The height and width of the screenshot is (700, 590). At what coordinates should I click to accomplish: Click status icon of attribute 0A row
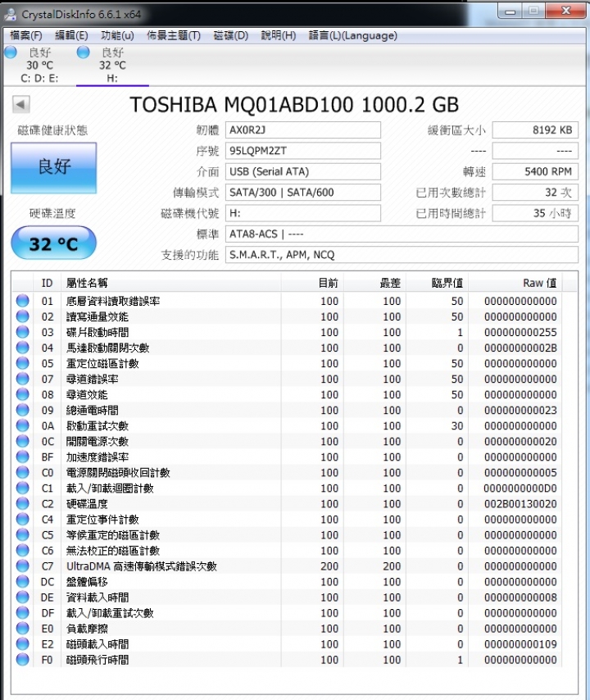coord(22,426)
